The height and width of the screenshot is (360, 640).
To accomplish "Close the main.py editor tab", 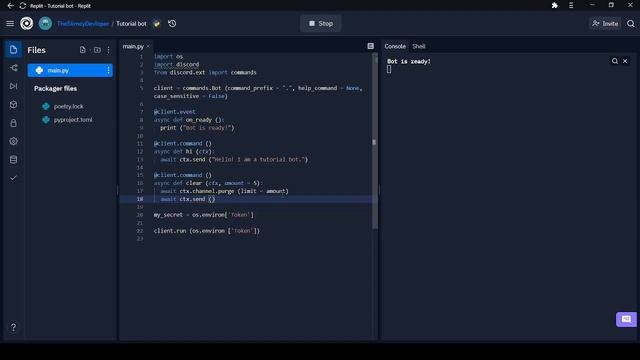I will (148, 47).
